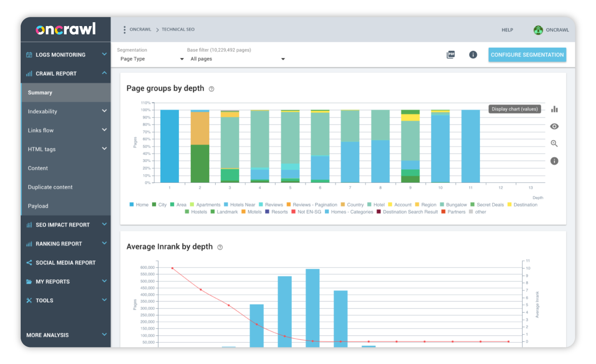Viewport: 596px width, 364px height.
Task: Click the Tools wrench icon
Action: pyautogui.click(x=29, y=300)
